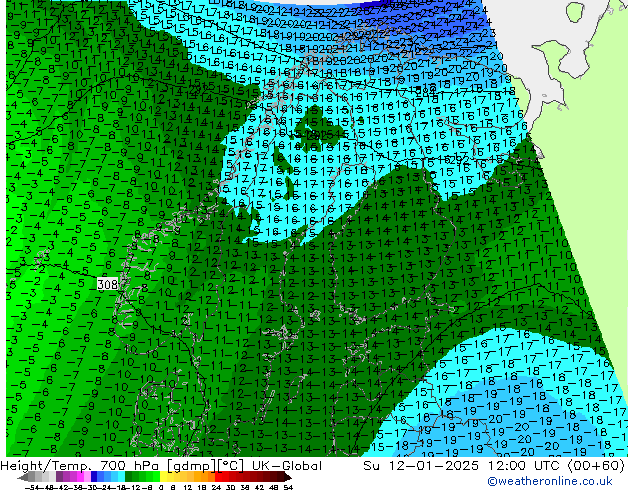Pick the dark blue legend swatch
Image resolution: width=634 pixels, height=490 pixels.
(x=94, y=477)
